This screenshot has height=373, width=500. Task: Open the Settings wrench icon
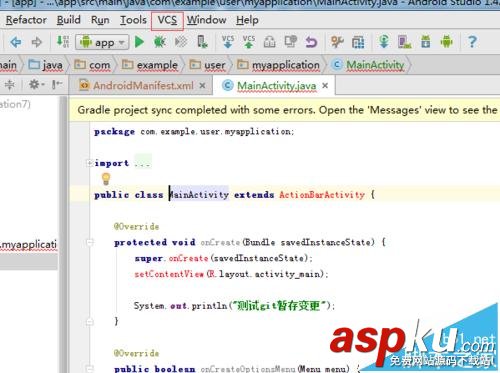coord(337,42)
